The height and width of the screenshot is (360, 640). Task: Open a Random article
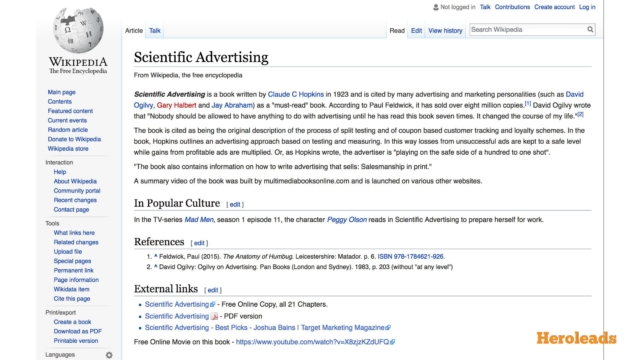68,130
